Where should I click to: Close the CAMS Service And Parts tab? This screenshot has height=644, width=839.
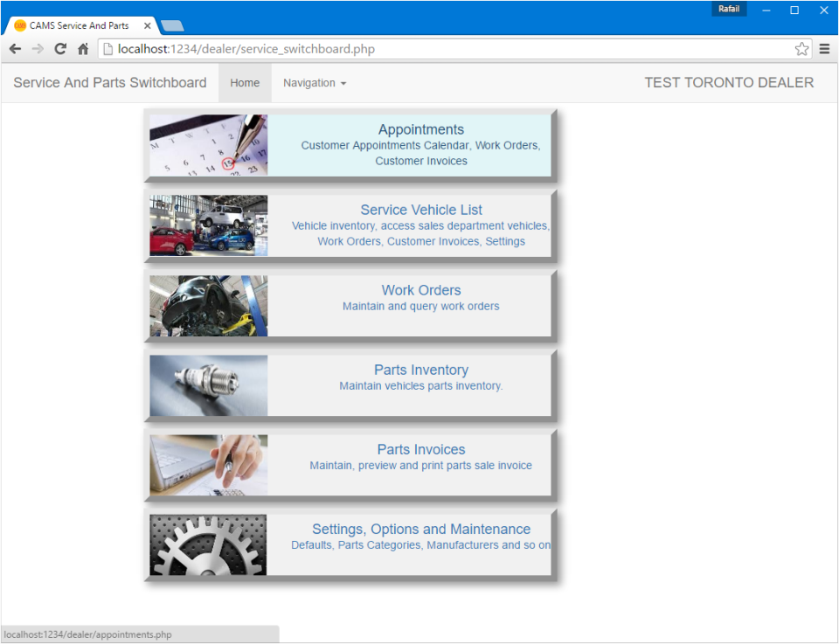point(148,25)
